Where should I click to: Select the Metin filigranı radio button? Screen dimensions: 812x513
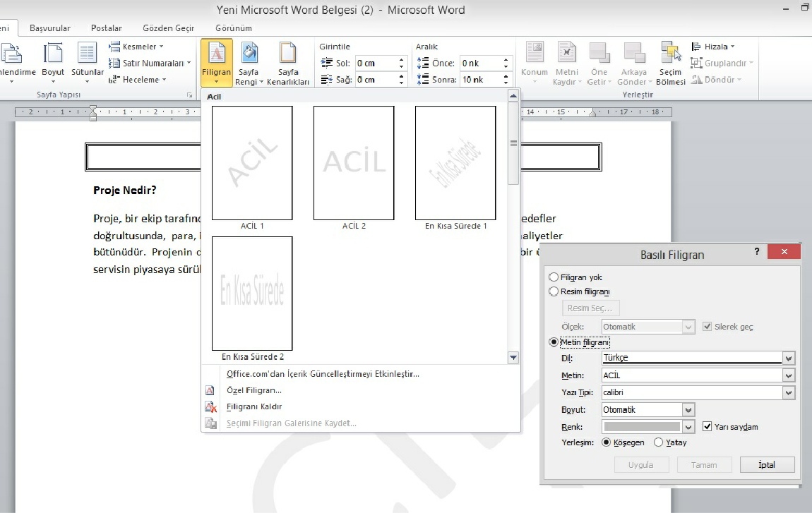[554, 342]
